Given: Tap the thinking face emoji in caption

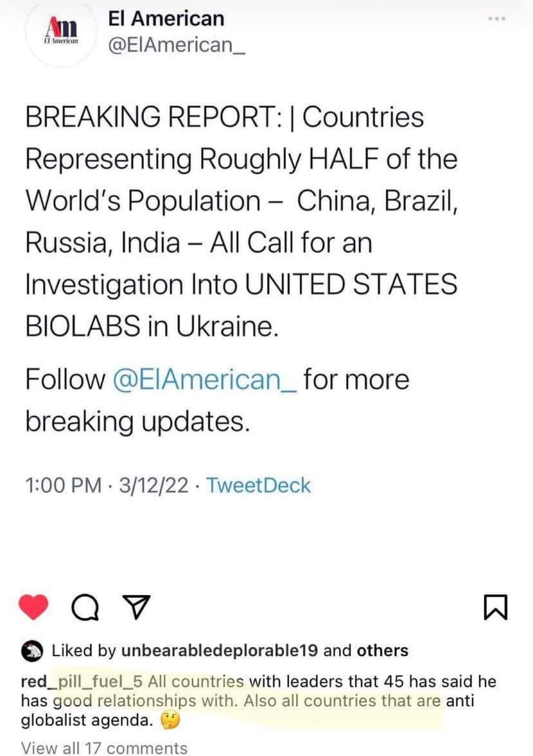Looking at the screenshot, I should point(170,721).
